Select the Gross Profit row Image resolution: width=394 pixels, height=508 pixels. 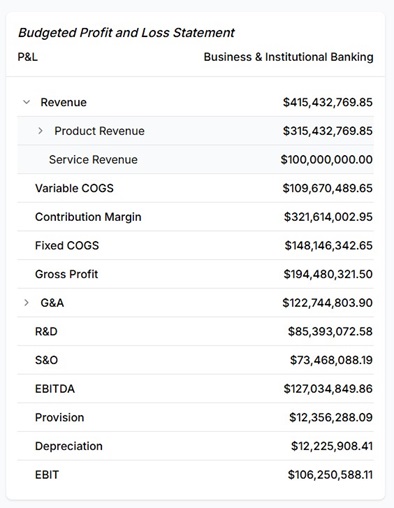click(195, 274)
